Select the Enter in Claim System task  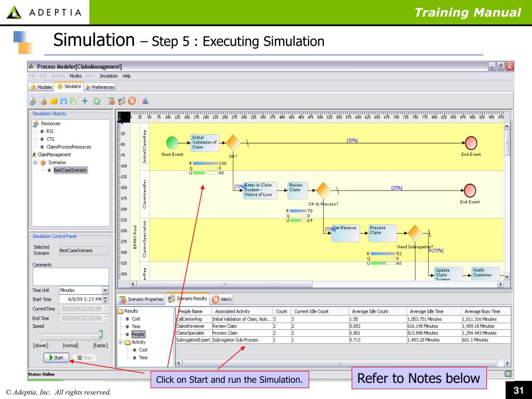point(260,190)
